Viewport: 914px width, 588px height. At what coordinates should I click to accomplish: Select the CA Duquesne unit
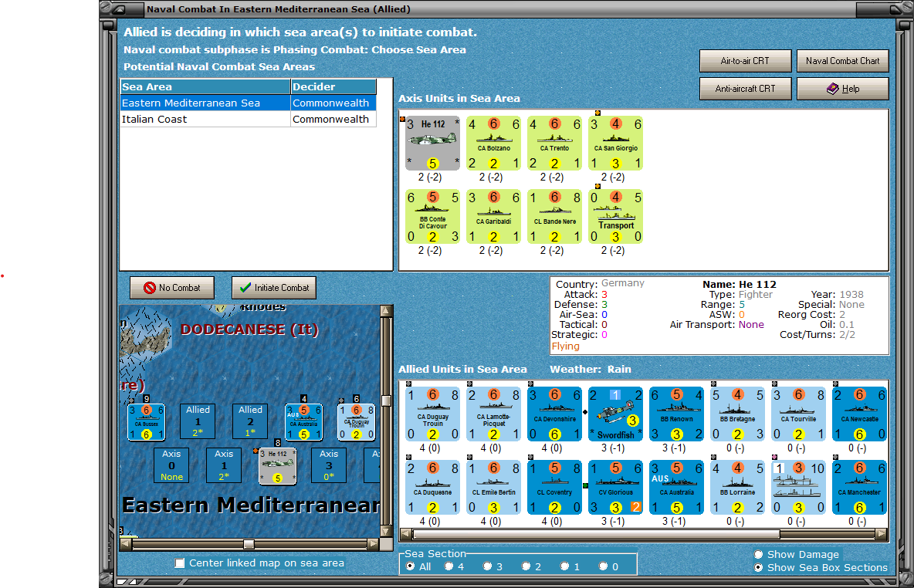point(432,488)
